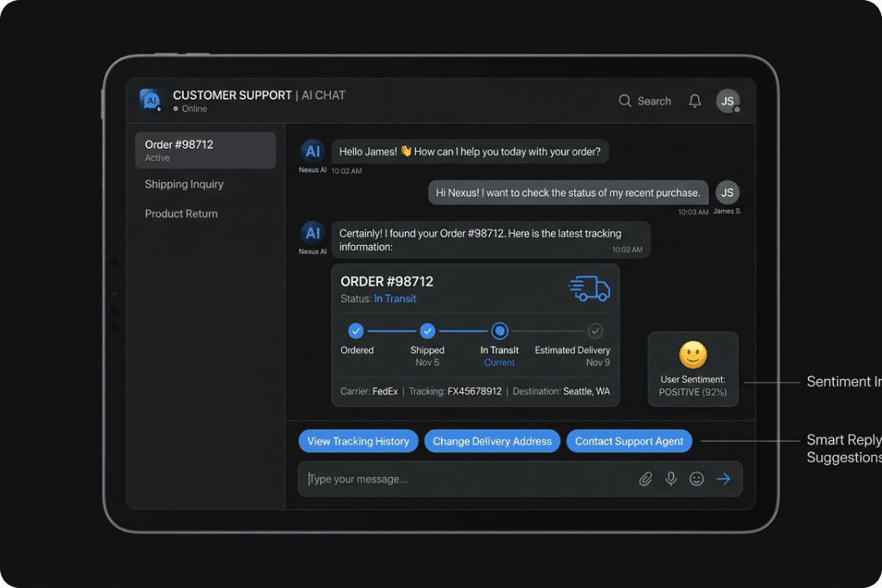The width and height of the screenshot is (882, 588).
Task: Attach a file using the paperclip icon
Action: (x=645, y=479)
